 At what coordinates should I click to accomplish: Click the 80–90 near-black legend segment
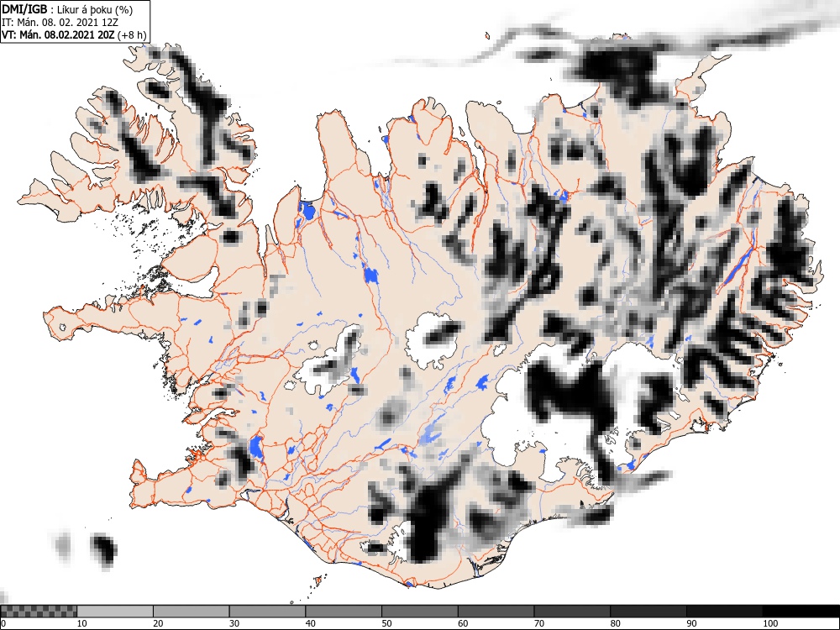648,612
